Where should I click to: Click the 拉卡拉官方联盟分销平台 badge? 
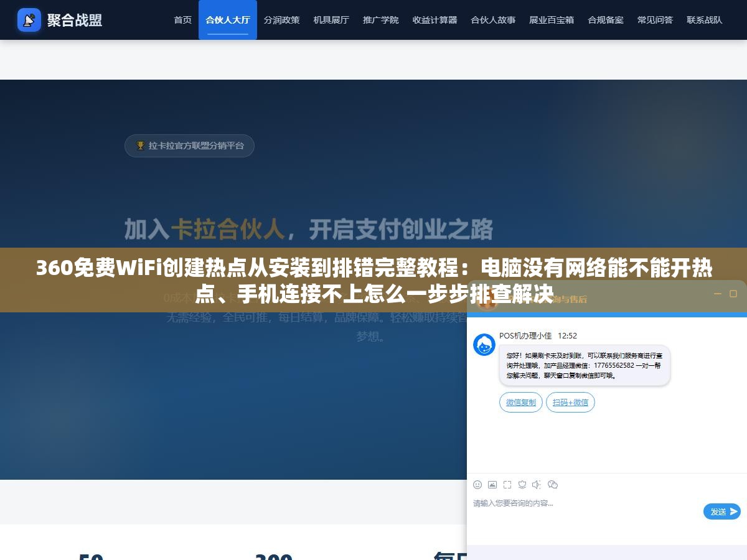(189, 146)
